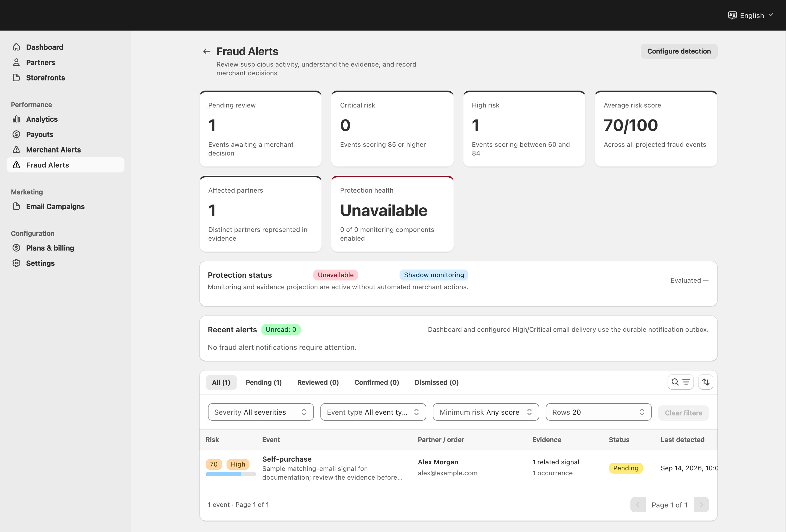Click the 70 risk score badge
Image resolution: width=786 pixels, height=532 pixels.
pyautogui.click(x=214, y=464)
